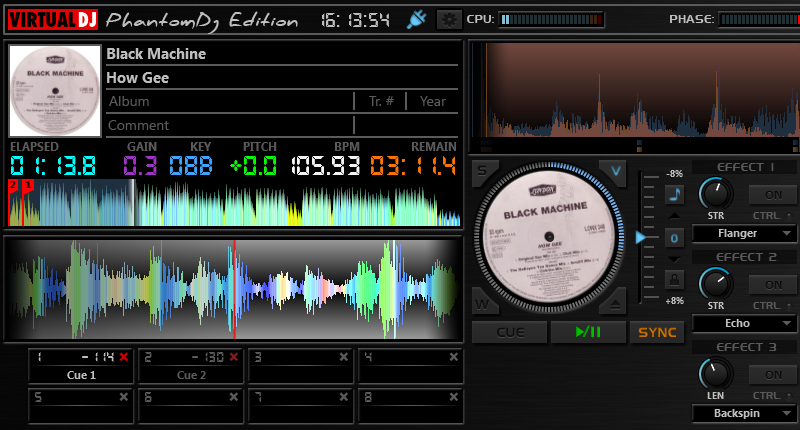Click cue marker 1 on track overview
Image resolution: width=800 pixels, height=430 pixels.
coord(29,185)
